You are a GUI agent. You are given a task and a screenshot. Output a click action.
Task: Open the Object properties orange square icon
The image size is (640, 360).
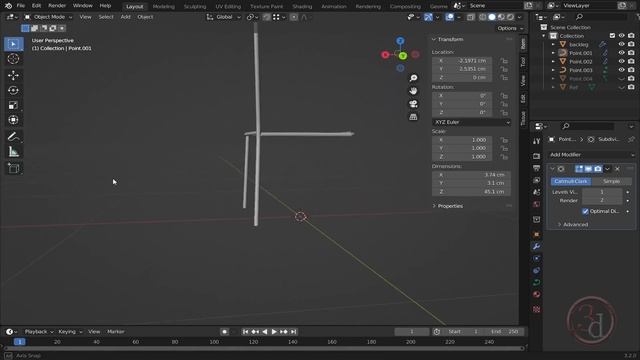536,234
